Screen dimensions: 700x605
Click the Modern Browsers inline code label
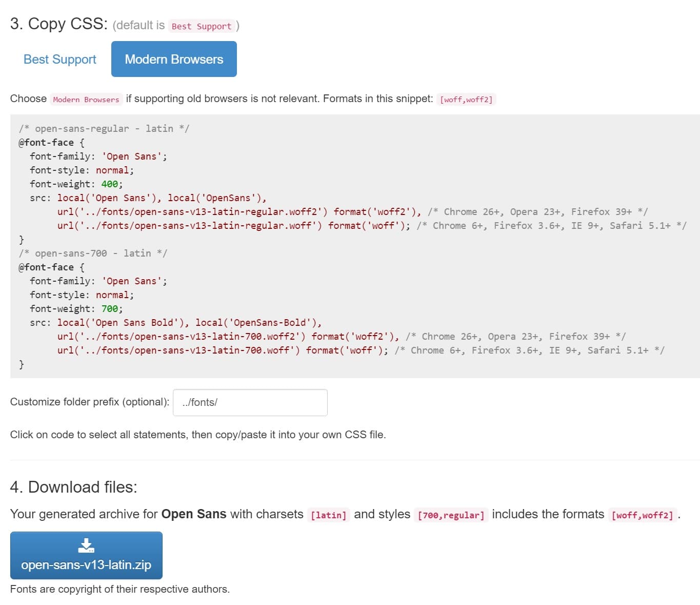86,99
